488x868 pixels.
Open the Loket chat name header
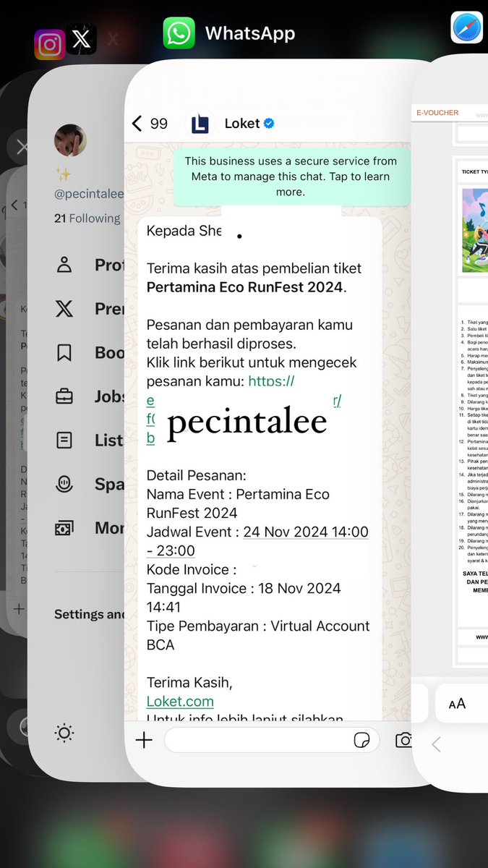[x=242, y=124]
